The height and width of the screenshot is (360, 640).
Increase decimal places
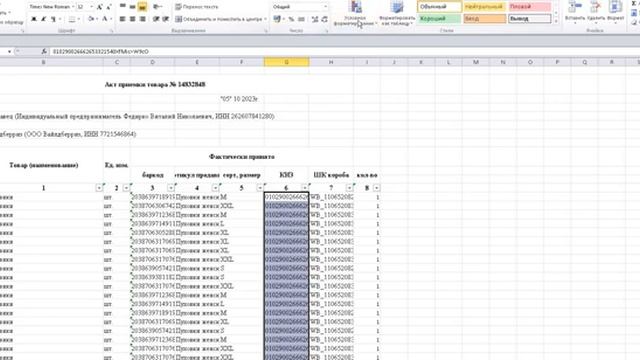pyautogui.click(x=315, y=19)
